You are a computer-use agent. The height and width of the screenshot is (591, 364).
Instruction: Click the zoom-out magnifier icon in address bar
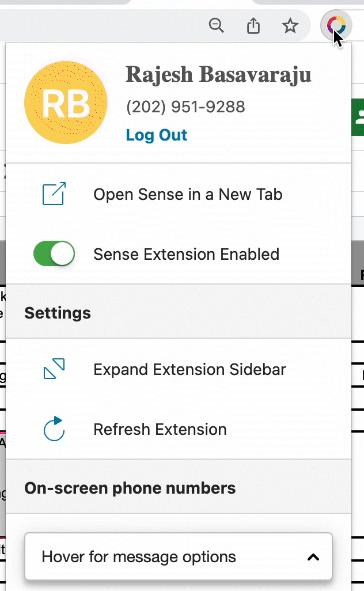coord(217,25)
